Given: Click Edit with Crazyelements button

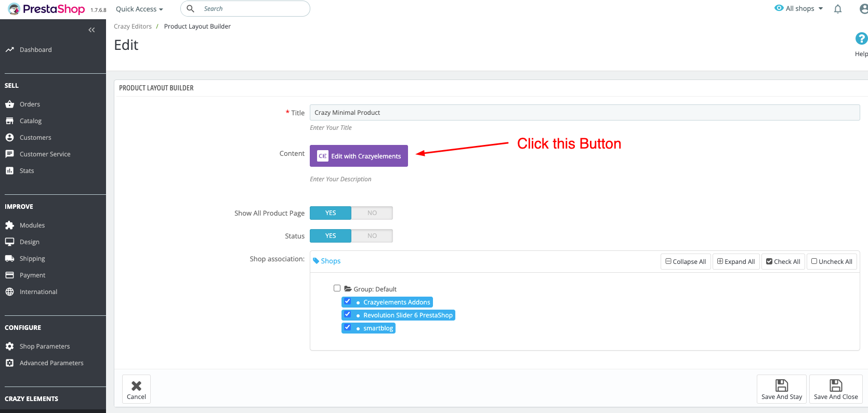Looking at the screenshot, I should click(x=359, y=156).
